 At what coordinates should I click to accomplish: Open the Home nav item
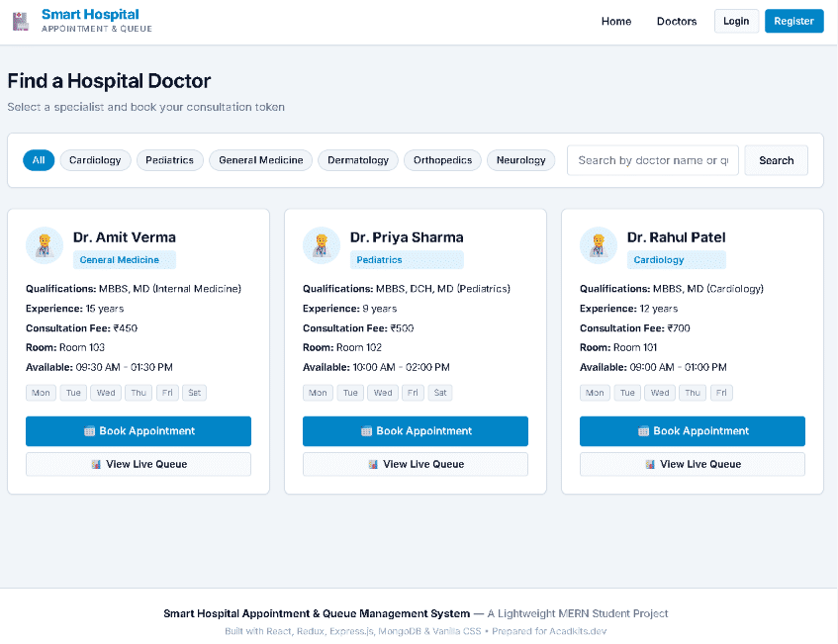616,22
